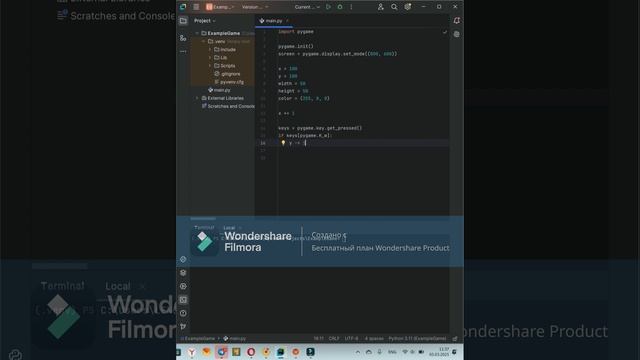Run the current file with the Run button

[x=328, y=7]
